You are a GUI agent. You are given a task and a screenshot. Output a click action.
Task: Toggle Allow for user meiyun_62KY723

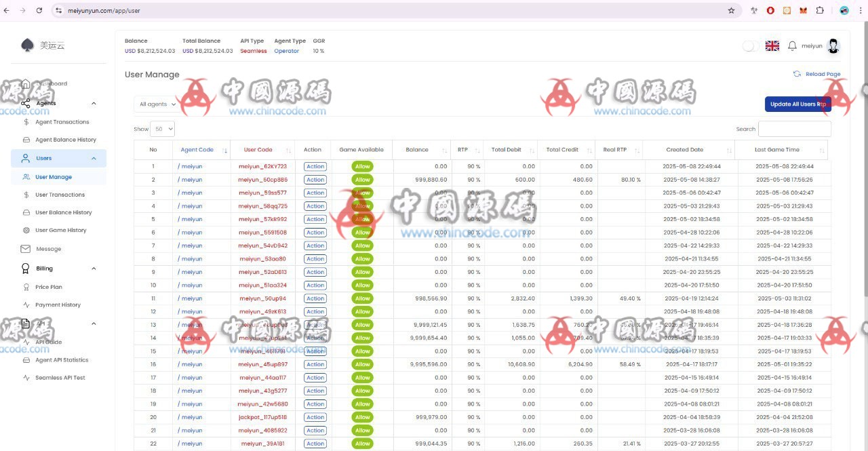point(362,167)
